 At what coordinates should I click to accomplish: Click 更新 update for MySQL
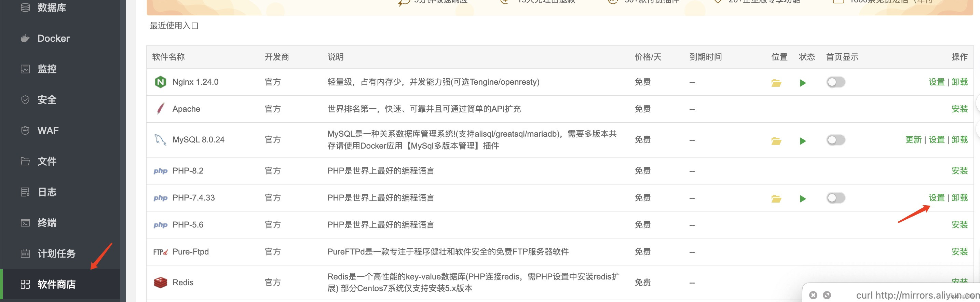coord(913,140)
